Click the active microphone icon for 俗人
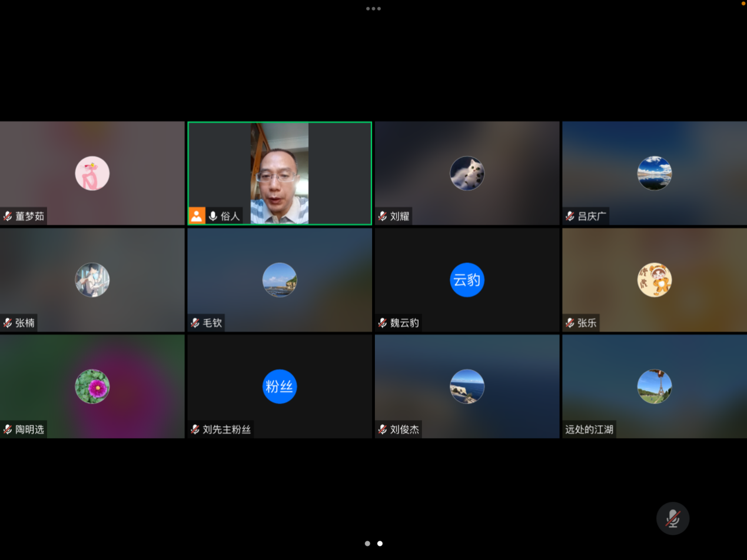The height and width of the screenshot is (560, 747). point(213,216)
